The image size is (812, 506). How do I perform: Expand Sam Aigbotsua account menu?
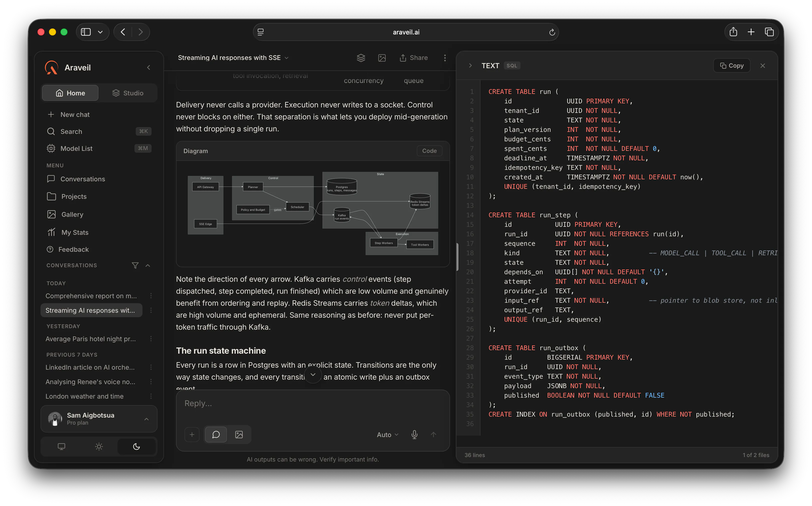146,419
